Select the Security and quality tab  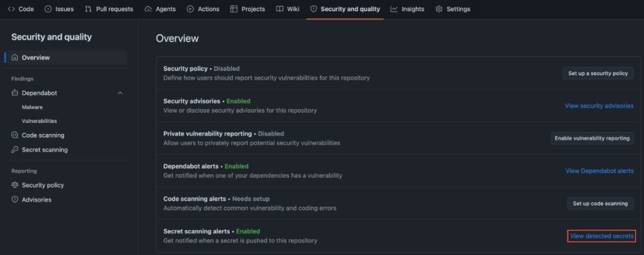point(345,9)
